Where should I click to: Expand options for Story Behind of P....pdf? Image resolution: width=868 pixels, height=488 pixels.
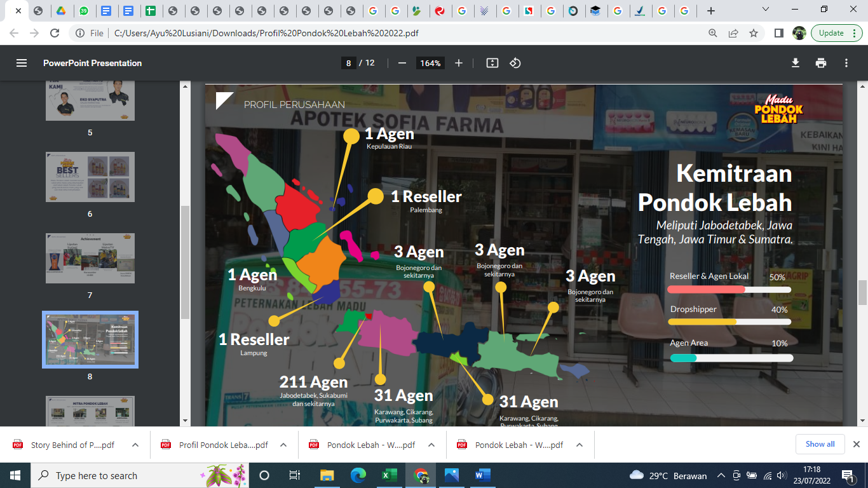click(x=135, y=445)
